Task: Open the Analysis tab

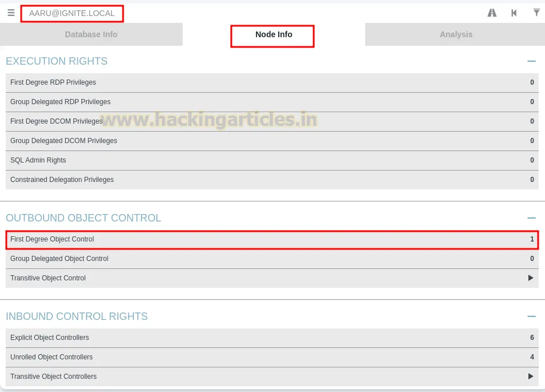Action: coord(456,34)
